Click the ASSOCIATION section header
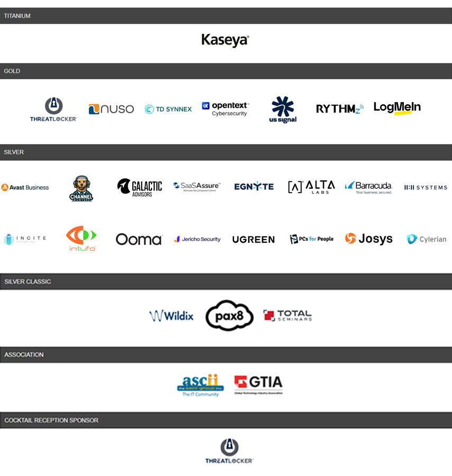 [x=226, y=354]
